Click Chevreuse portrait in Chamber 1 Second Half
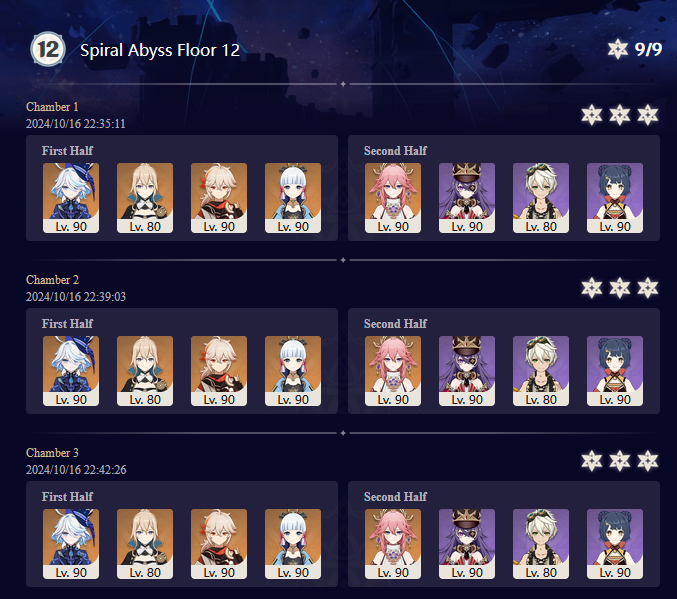 (467, 198)
